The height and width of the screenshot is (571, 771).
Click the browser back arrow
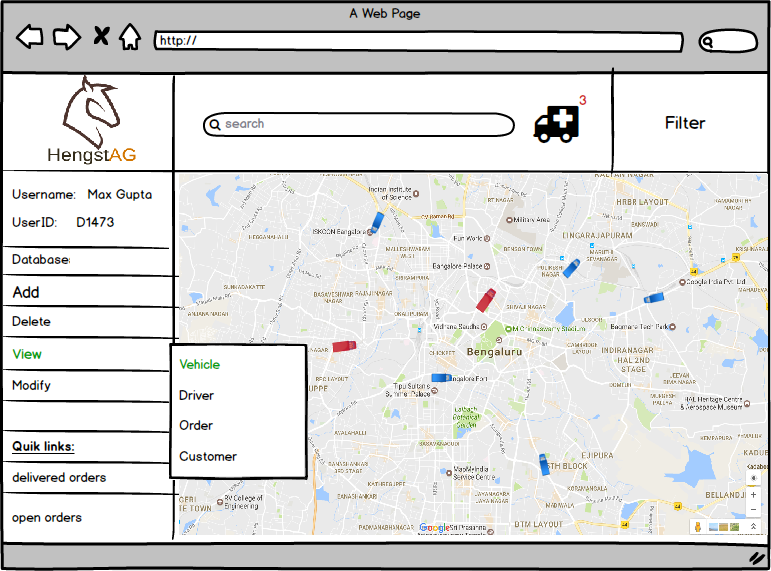(x=30, y=36)
